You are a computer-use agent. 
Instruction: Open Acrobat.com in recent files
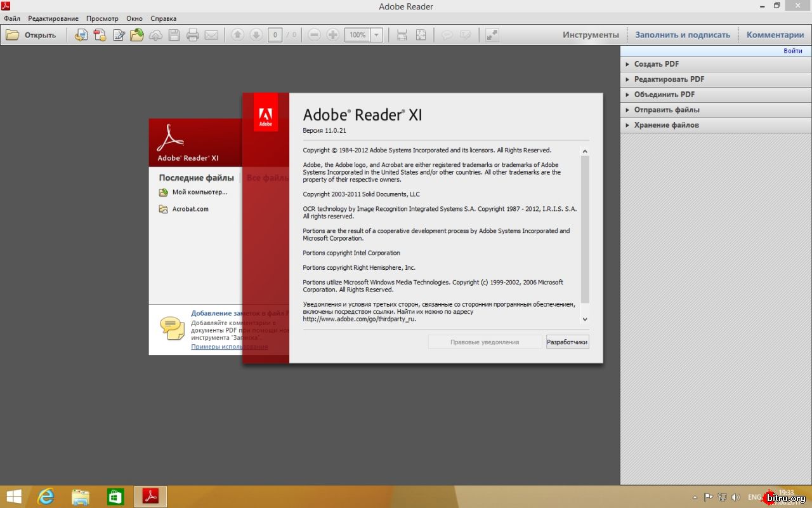[x=184, y=209]
